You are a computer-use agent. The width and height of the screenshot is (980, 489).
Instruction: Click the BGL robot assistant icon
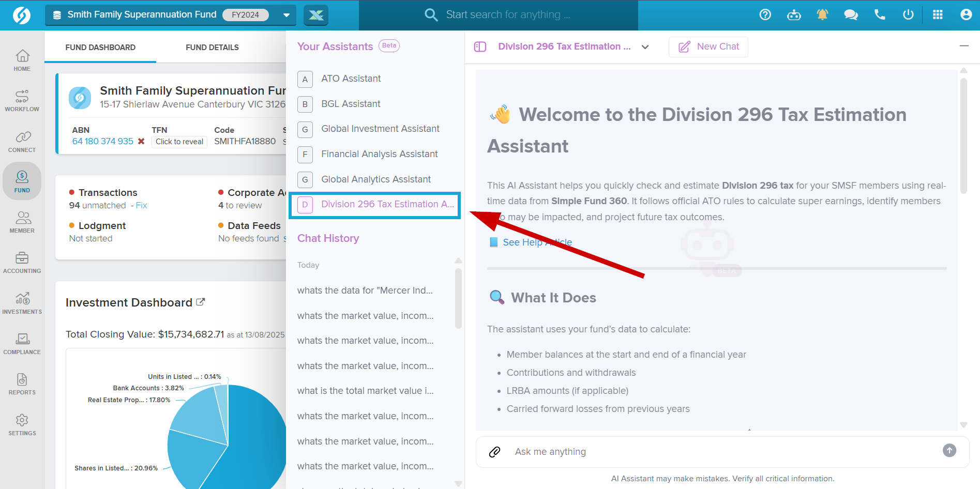coord(794,15)
